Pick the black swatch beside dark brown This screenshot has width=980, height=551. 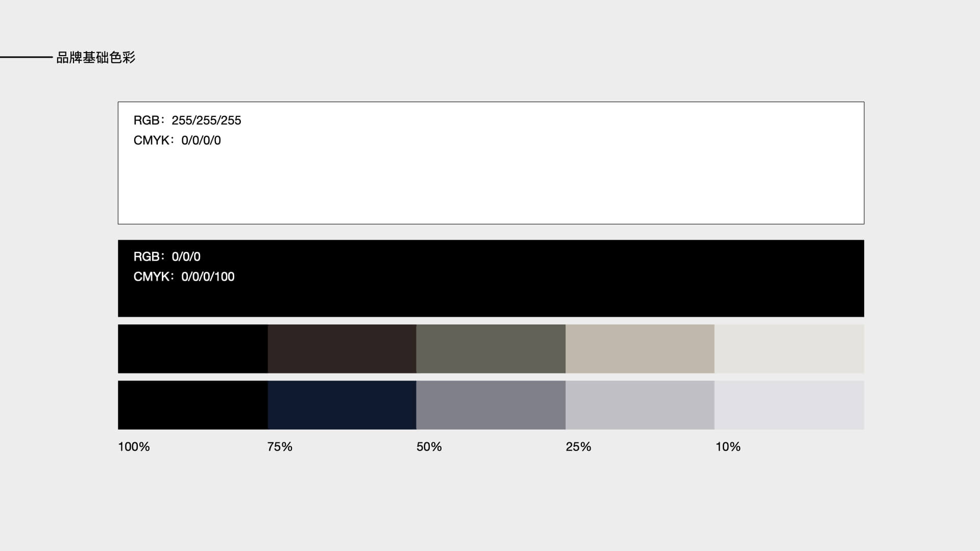[192, 348]
